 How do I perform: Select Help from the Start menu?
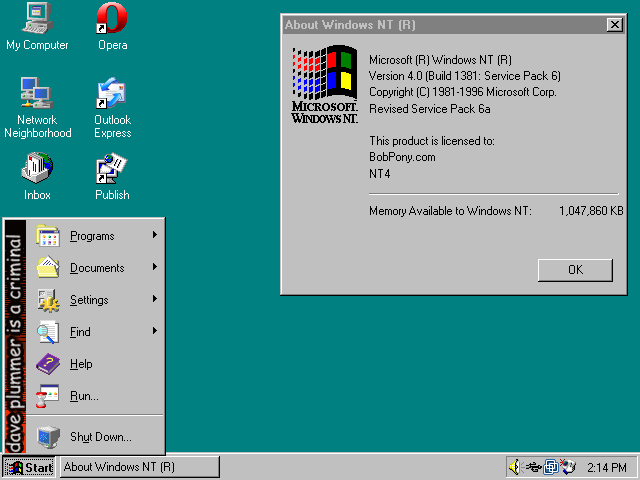pyautogui.click(x=81, y=364)
